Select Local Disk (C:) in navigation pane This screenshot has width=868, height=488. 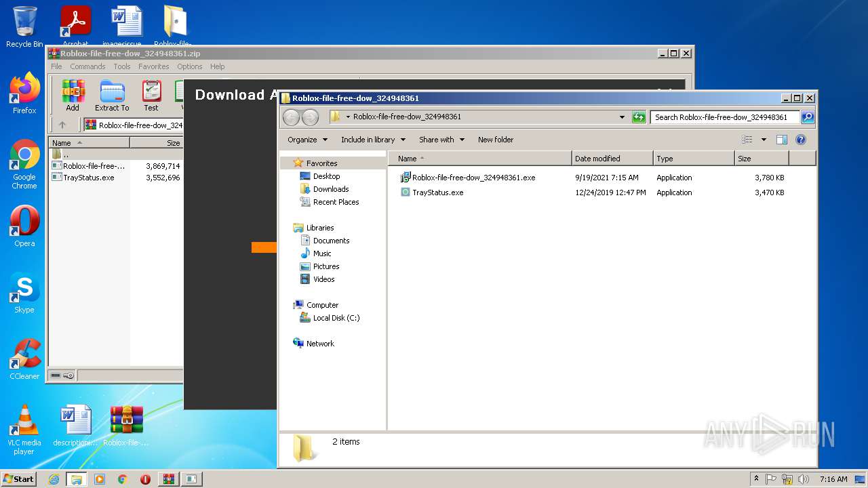tap(336, 318)
